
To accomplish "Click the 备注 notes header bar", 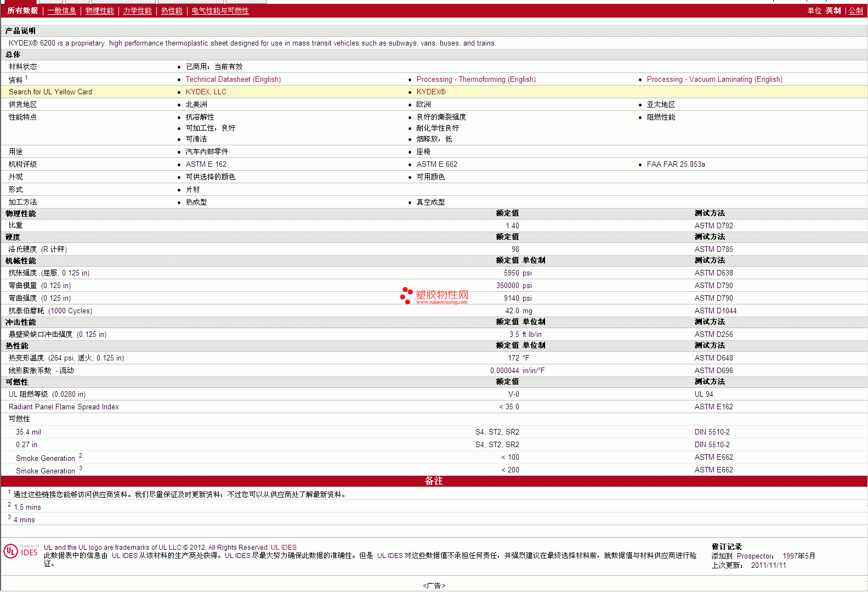I will tap(434, 481).
